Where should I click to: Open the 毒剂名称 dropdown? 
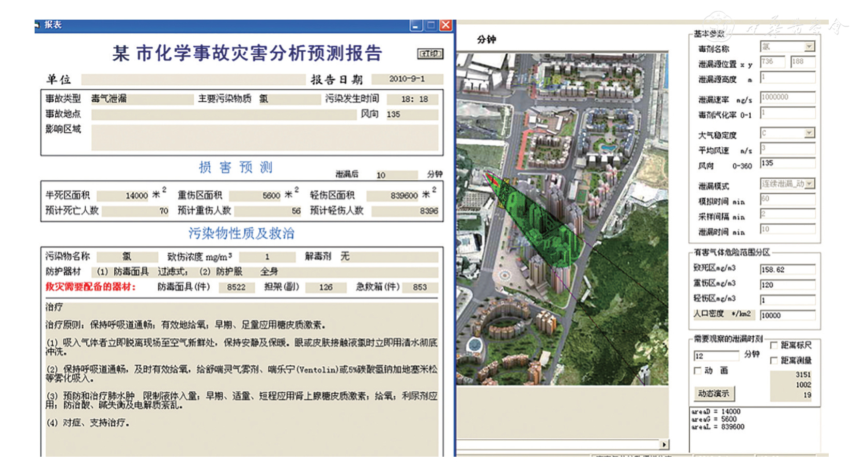click(x=809, y=47)
